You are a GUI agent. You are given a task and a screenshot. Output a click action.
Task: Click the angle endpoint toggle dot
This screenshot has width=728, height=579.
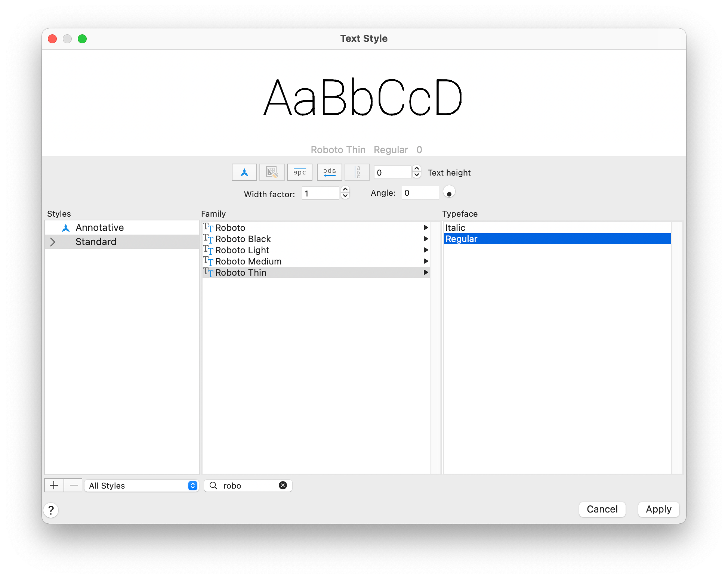450,193
